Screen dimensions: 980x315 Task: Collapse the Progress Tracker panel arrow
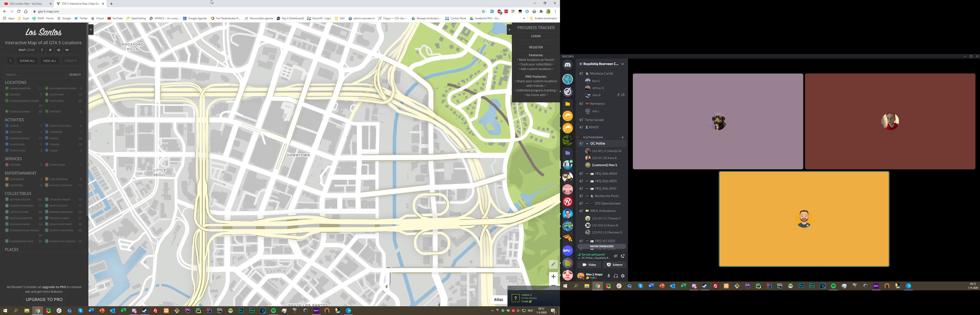tap(509, 29)
